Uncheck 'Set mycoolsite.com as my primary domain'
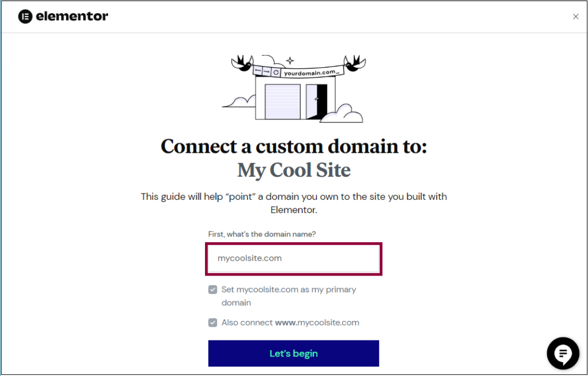Viewport: 588px width, 376px height. click(212, 290)
